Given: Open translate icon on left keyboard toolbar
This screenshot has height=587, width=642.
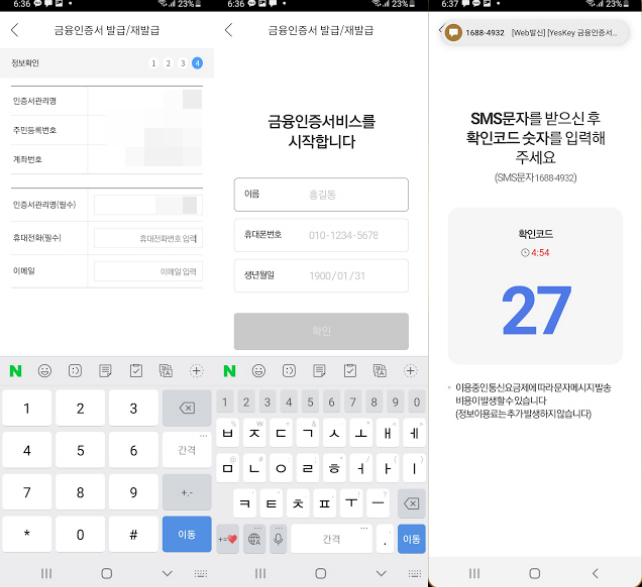Looking at the screenshot, I should point(166,371).
